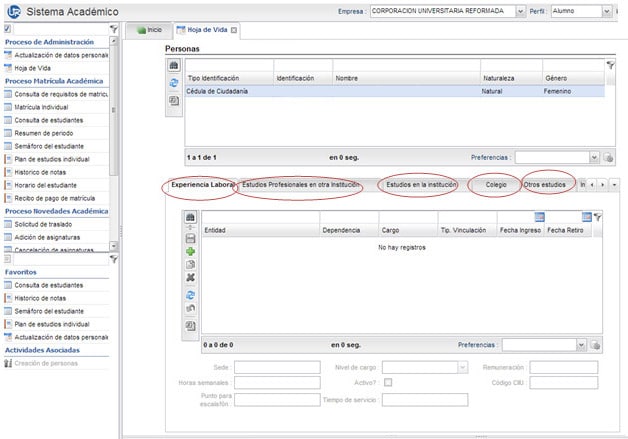Delete record using the X icon
The height and width of the screenshot is (439, 628).
[x=190, y=277]
